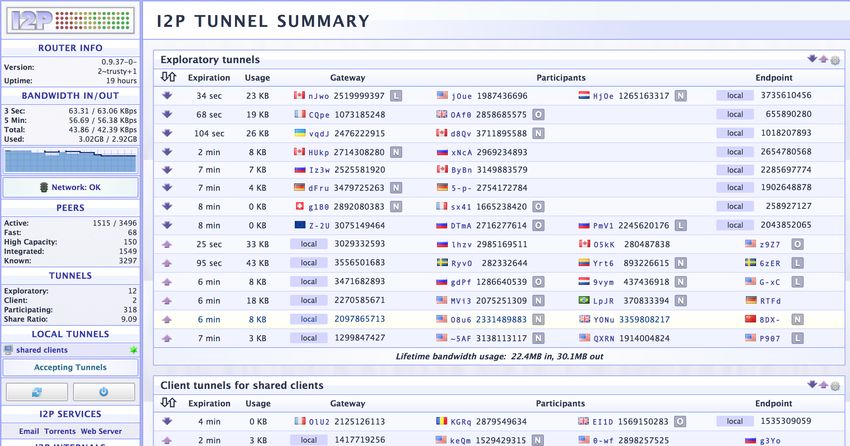Image resolution: width=850 pixels, height=446 pixels.
Task: Click the inbound arrow icon in Client tunnels header
Action: [x=812, y=384]
